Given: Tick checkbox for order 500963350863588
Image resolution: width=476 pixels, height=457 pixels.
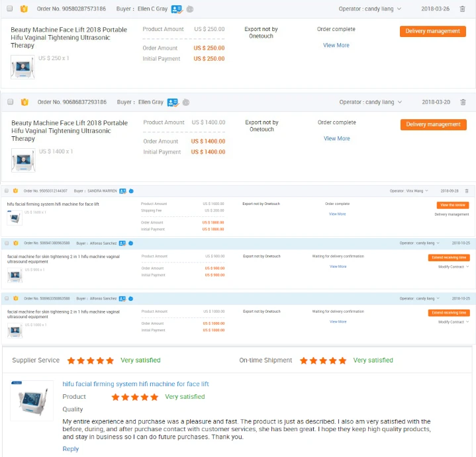Looking at the screenshot, I should [7, 298].
